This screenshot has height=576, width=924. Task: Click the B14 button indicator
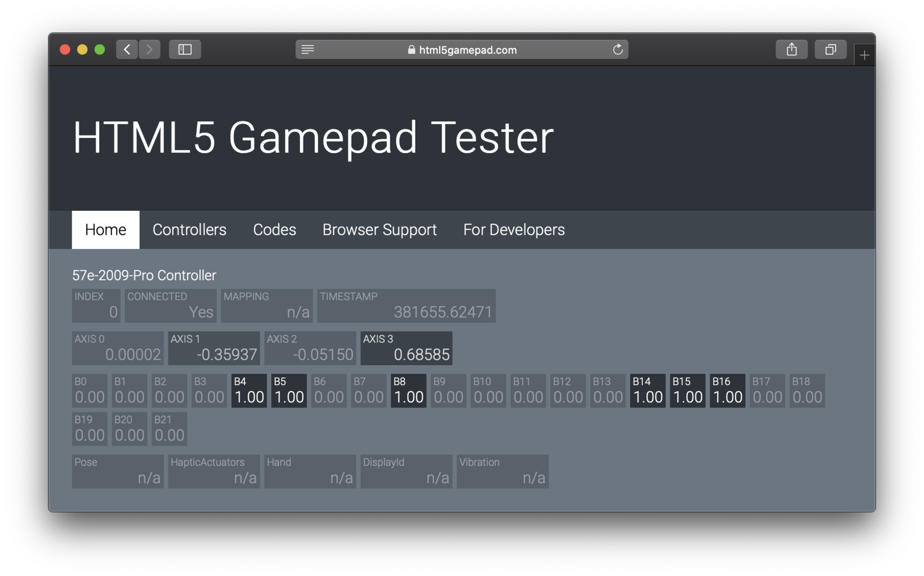[x=647, y=391]
